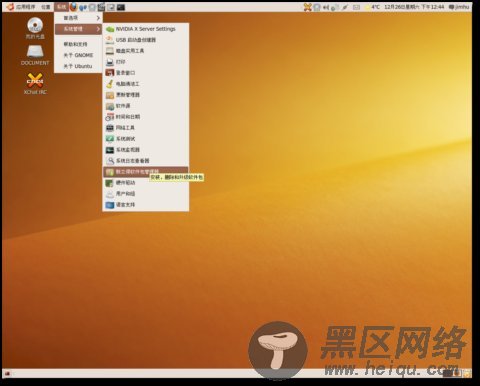The height and width of the screenshot is (386, 480).
Task: Open System Monitor (系统监视器)
Action: click(146, 150)
